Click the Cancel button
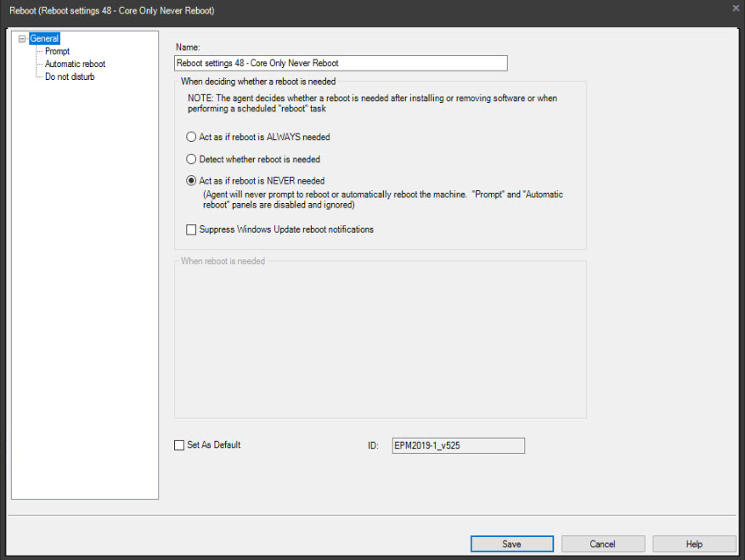Viewport: 745px width, 560px height. [603, 543]
